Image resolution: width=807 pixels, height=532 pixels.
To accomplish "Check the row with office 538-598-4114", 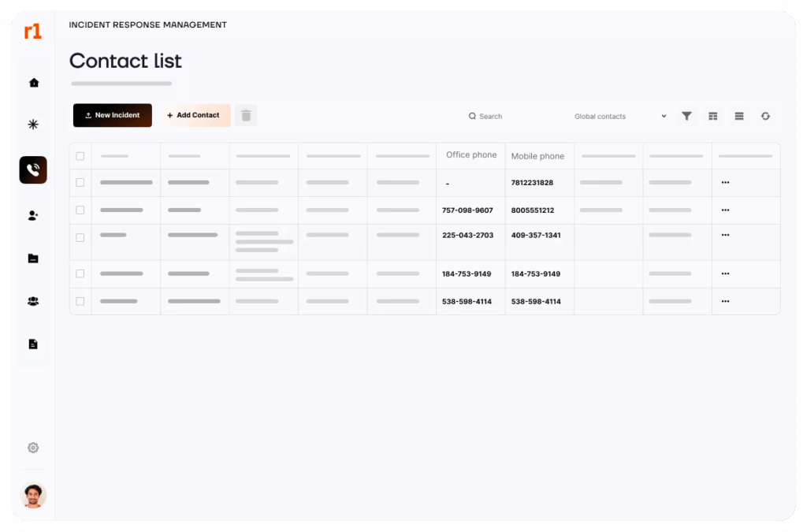I will tap(80, 302).
